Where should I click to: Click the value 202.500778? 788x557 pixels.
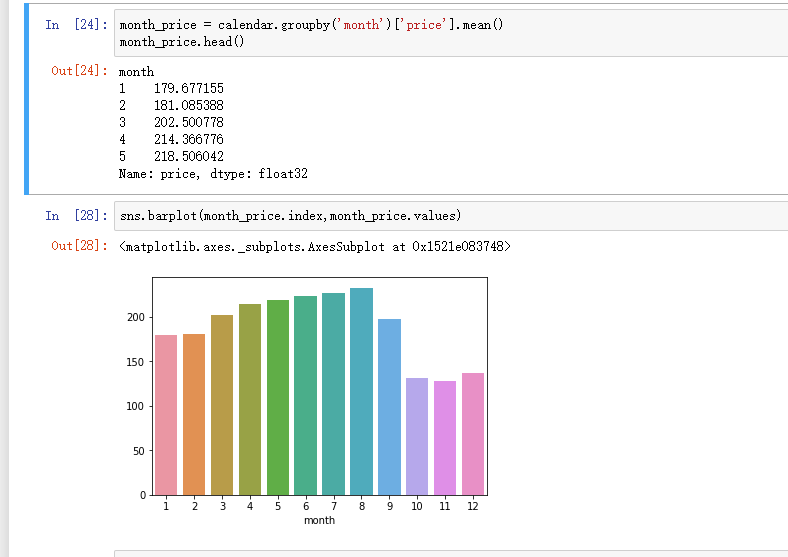click(188, 123)
